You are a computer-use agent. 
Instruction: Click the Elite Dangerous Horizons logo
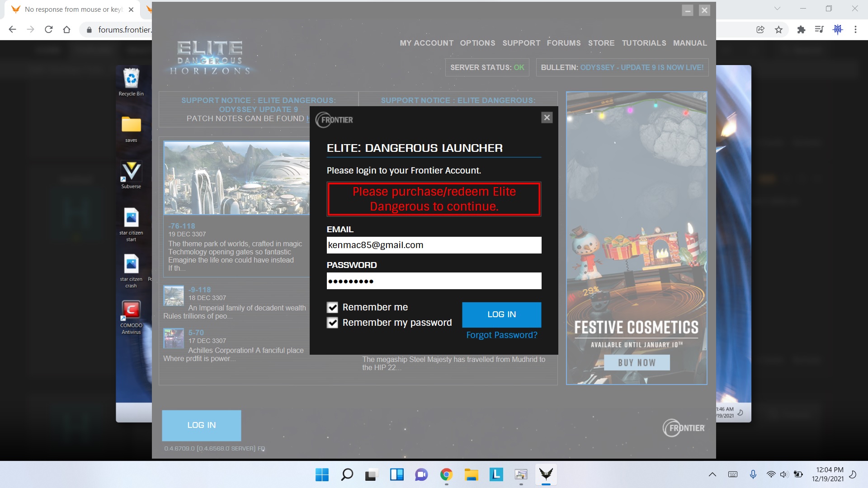[x=210, y=57]
